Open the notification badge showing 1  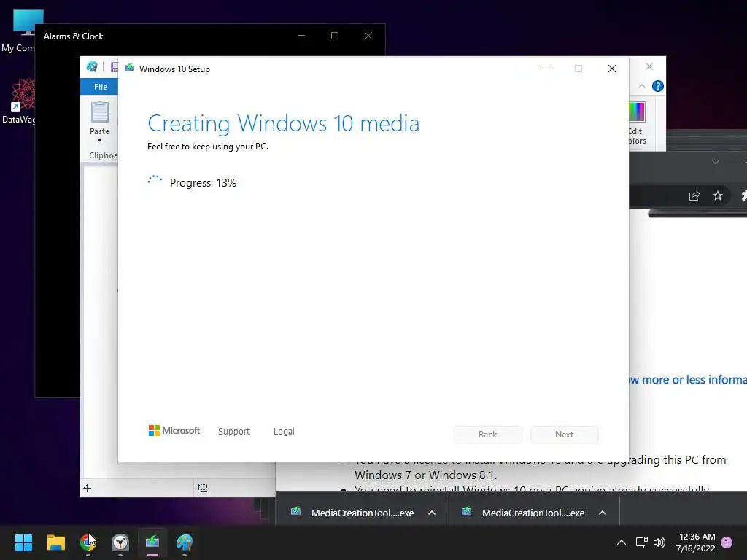coord(727,542)
